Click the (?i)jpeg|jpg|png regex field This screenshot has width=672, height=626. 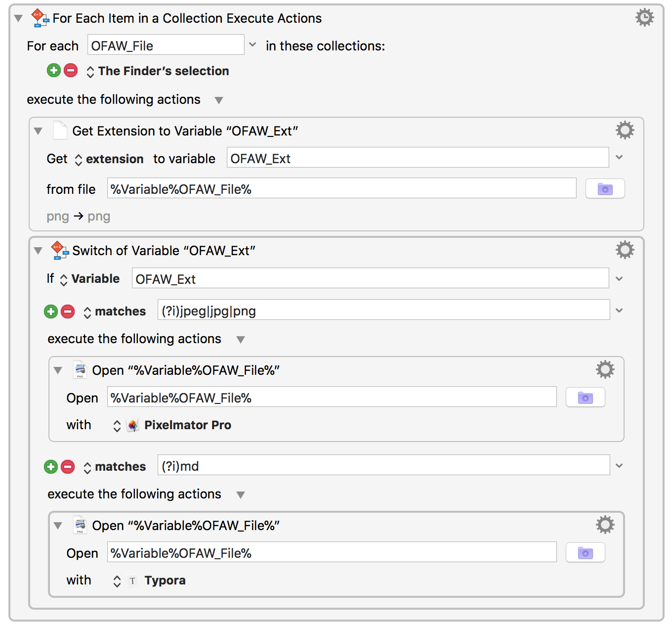coord(383,311)
